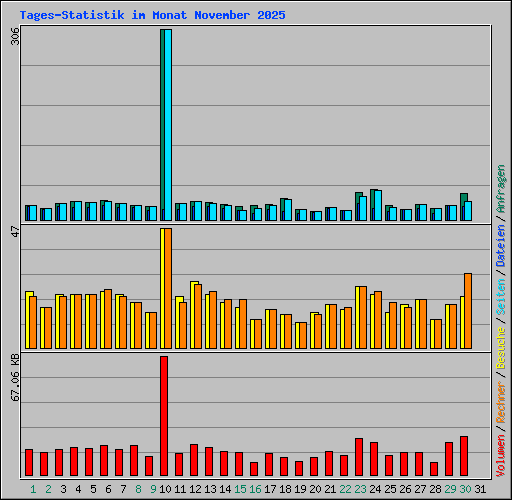Image resolution: width=512 pixels, height=500 pixels.
Task: Click day label '30' on the axis
Action: point(465,489)
